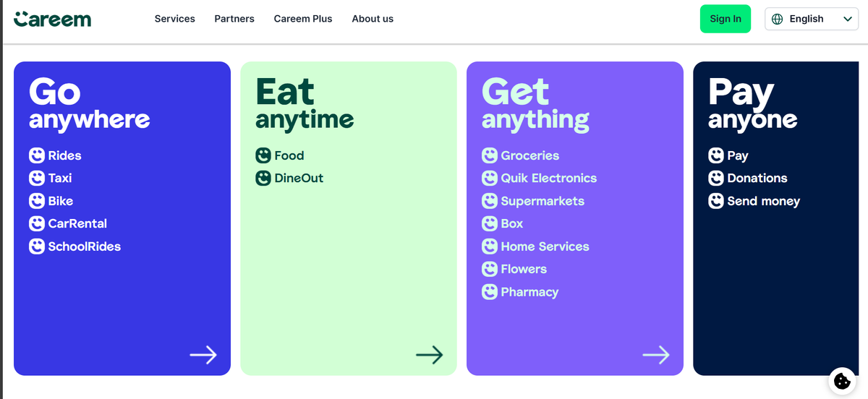The image size is (868, 399).
Task: Click the arrow on Go anywhere card
Action: pos(203,355)
